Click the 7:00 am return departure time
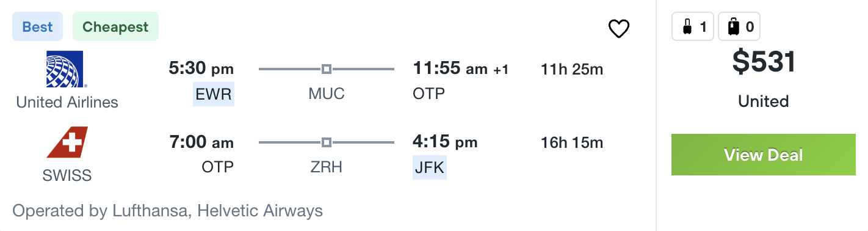Image resolution: width=868 pixels, height=231 pixels. [x=201, y=142]
